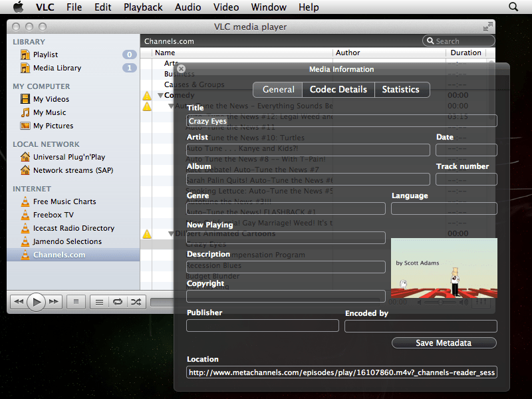Click the Track number field
The height and width of the screenshot is (399, 532).
(466, 179)
